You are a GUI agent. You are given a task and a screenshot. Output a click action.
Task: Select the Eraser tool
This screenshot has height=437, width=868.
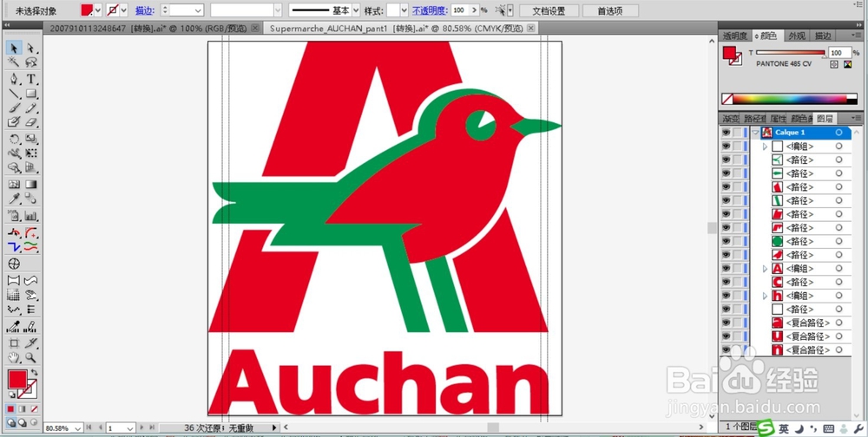[31, 121]
